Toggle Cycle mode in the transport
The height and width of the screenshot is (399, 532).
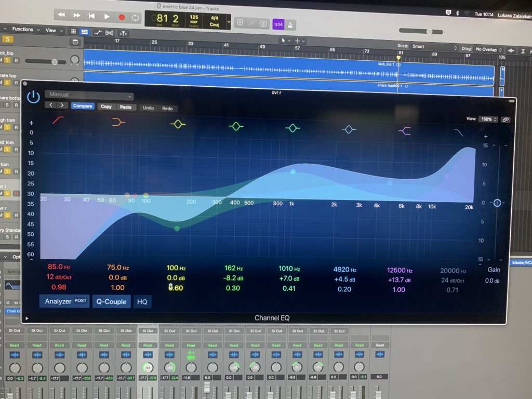(x=136, y=18)
